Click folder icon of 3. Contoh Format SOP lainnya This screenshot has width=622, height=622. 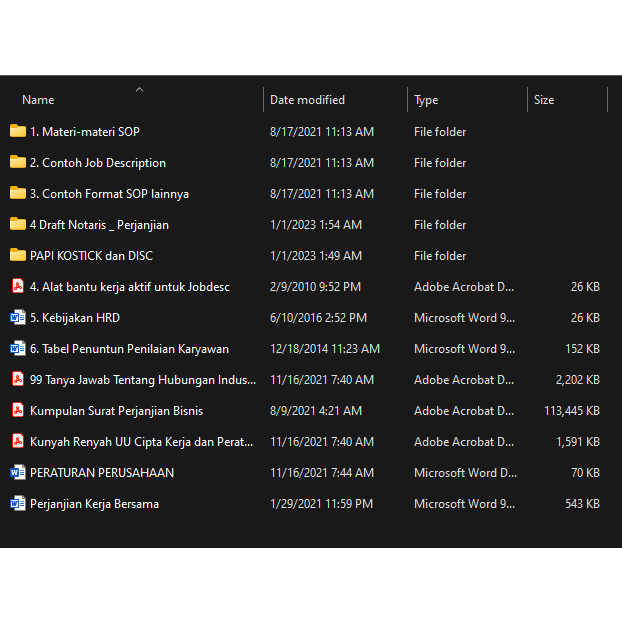(18, 193)
